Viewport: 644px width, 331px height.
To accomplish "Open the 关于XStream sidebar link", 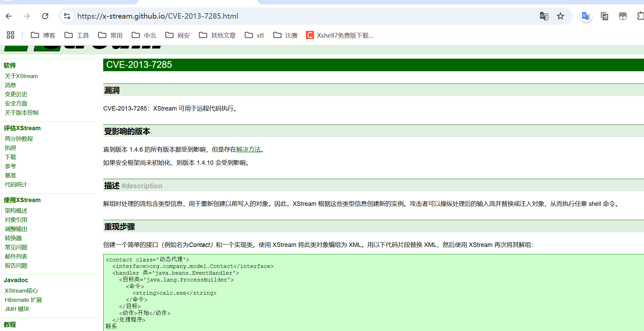I will [x=21, y=76].
